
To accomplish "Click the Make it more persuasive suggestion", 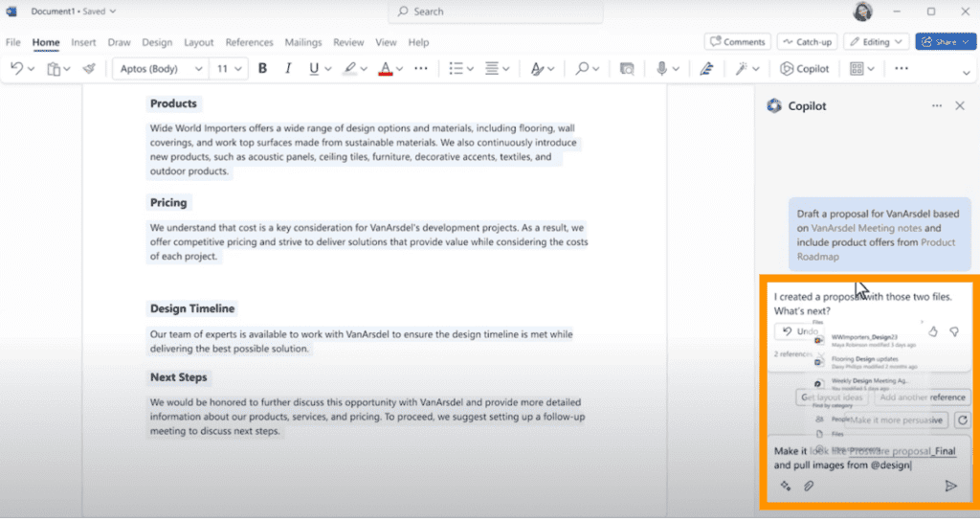I will tap(896, 420).
